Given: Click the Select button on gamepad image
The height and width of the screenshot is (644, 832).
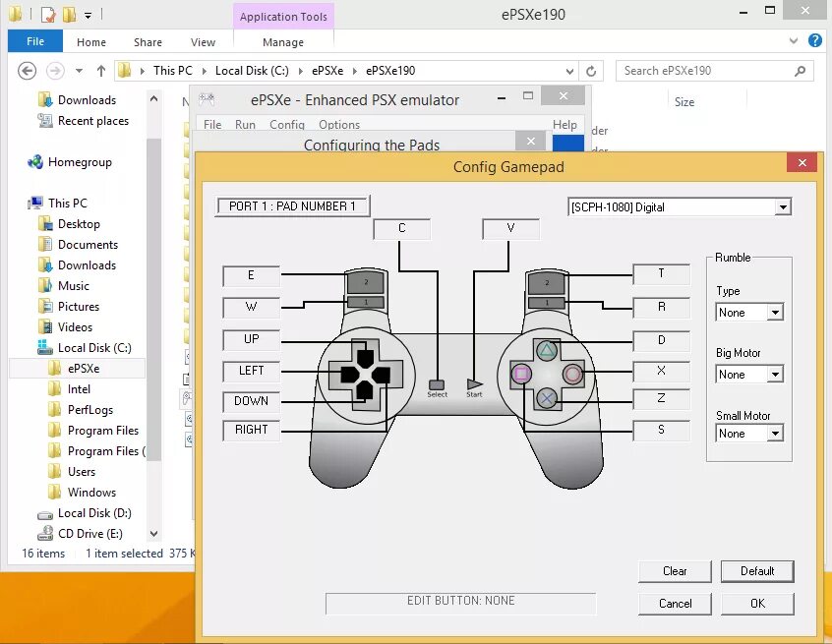Looking at the screenshot, I should coord(437,384).
